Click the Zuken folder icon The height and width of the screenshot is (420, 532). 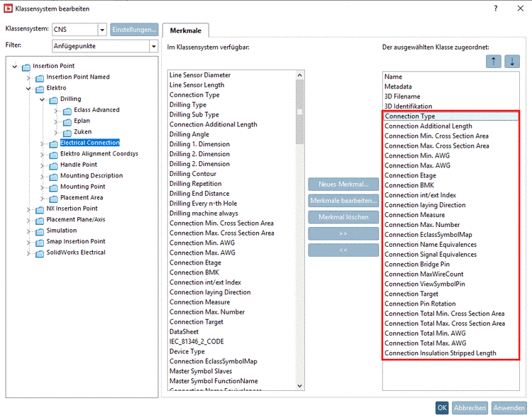pyautogui.click(x=67, y=133)
